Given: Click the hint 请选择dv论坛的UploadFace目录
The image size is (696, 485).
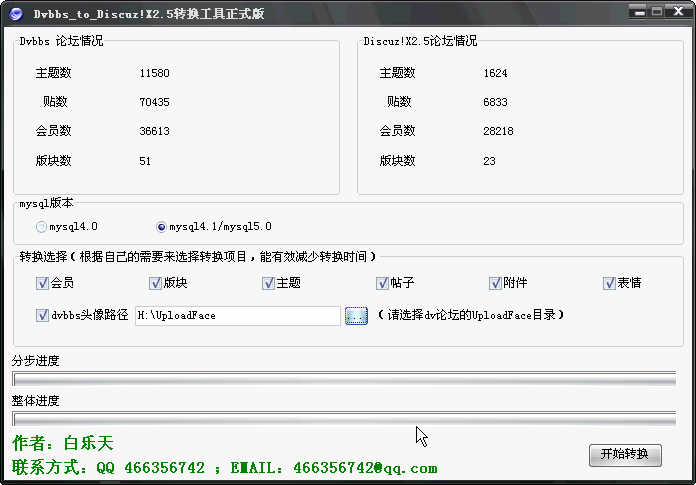Looking at the screenshot, I should (x=471, y=315).
